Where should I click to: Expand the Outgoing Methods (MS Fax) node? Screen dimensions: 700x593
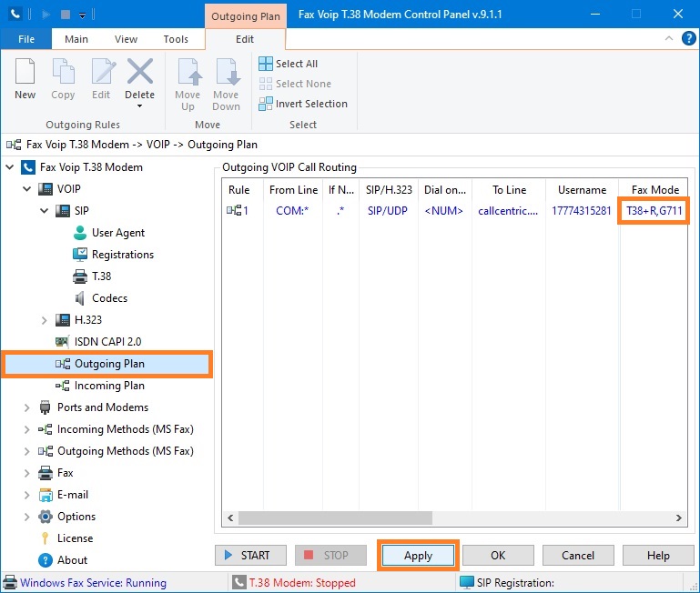click(27, 451)
